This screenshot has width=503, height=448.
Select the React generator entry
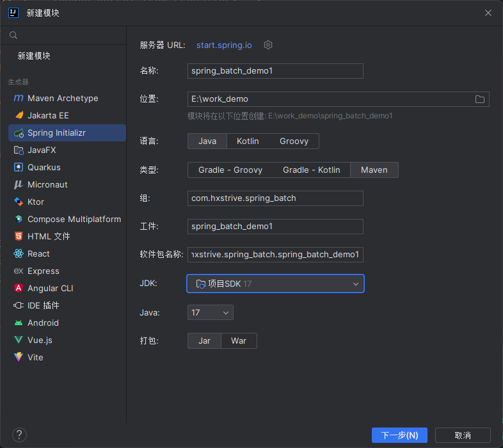(67, 253)
